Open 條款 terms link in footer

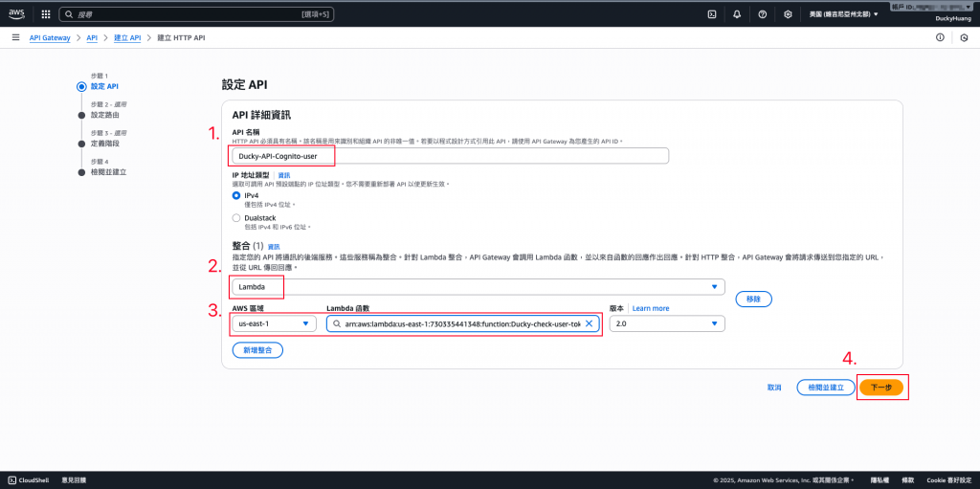point(908,480)
